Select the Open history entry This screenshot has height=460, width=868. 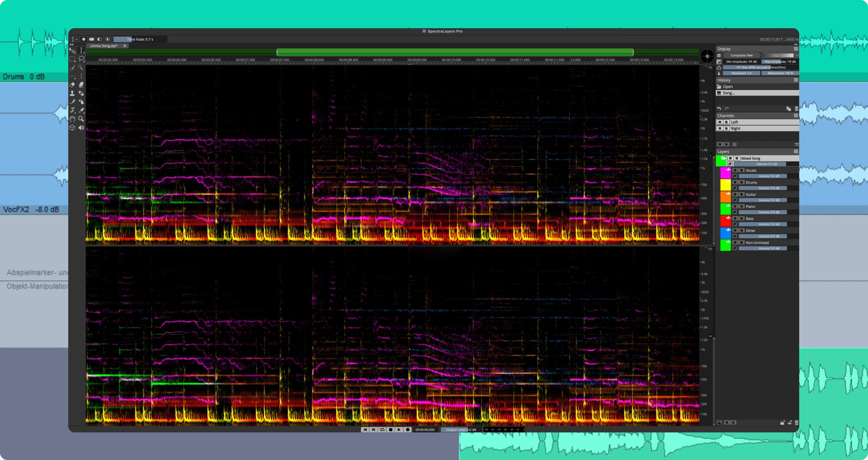(x=757, y=87)
